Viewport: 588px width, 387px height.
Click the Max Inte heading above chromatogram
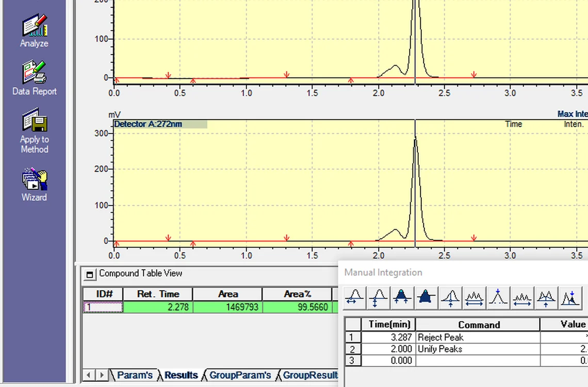pyautogui.click(x=573, y=114)
